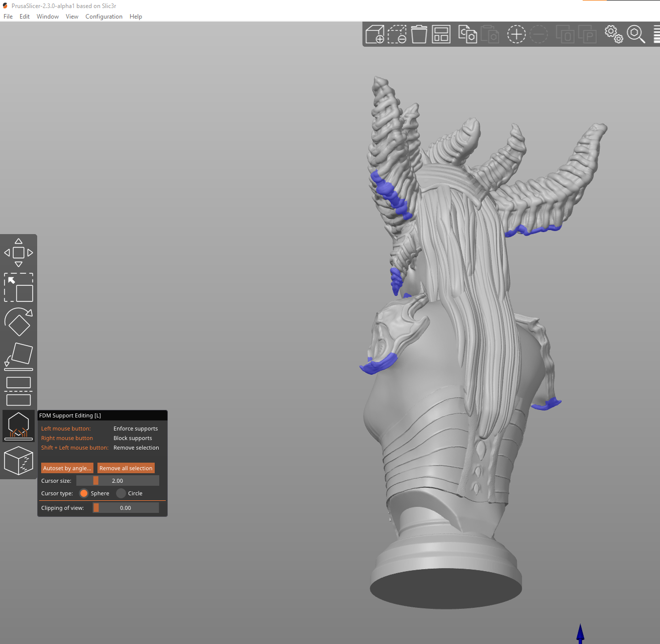
Task: Select the Seam painting cube tool
Action: click(19, 461)
